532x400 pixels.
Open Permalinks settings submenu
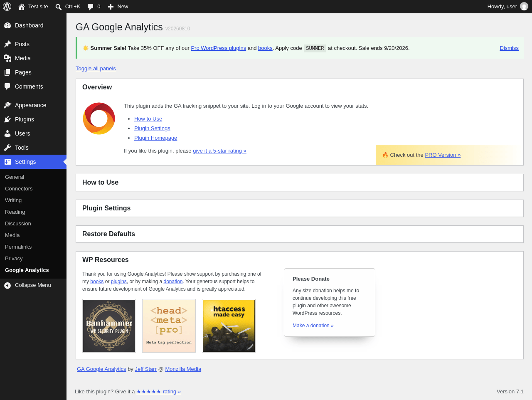18,247
